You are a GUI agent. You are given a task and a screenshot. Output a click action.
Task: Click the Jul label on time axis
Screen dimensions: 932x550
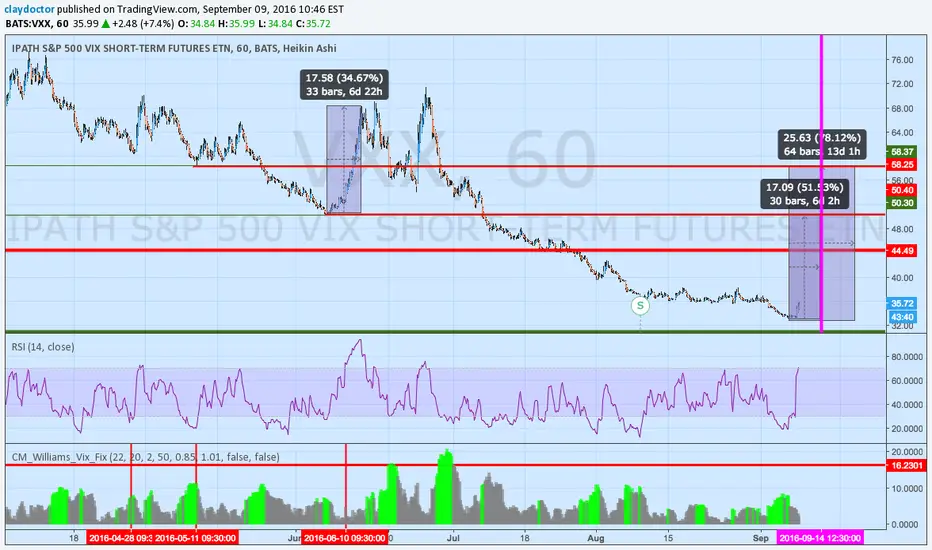tap(453, 538)
